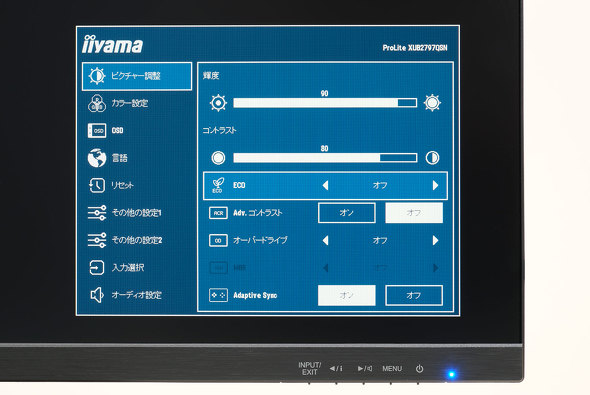590x395 pixels.
Task: Click the 輝度 label
Action: point(211,76)
